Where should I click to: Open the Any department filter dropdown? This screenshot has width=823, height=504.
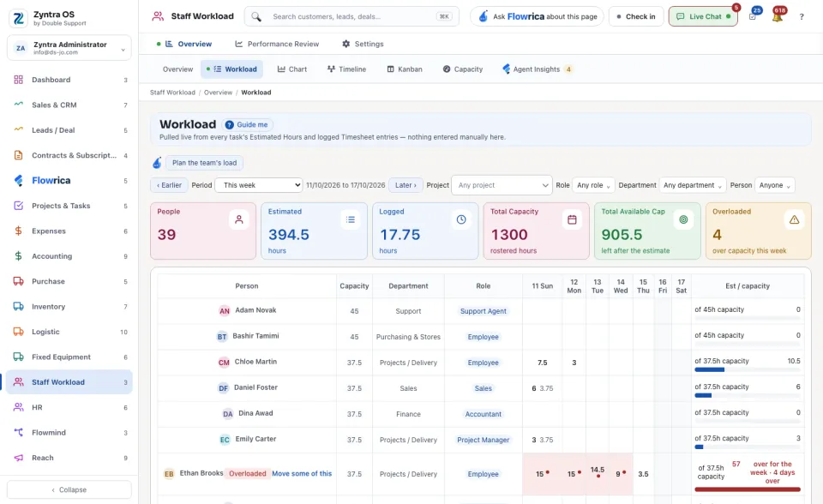coord(693,185)
